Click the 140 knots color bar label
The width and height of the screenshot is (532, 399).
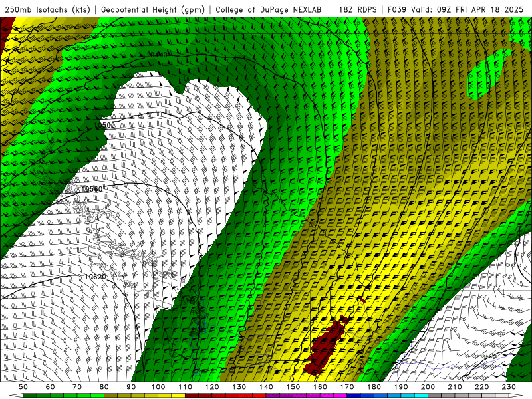266,387
